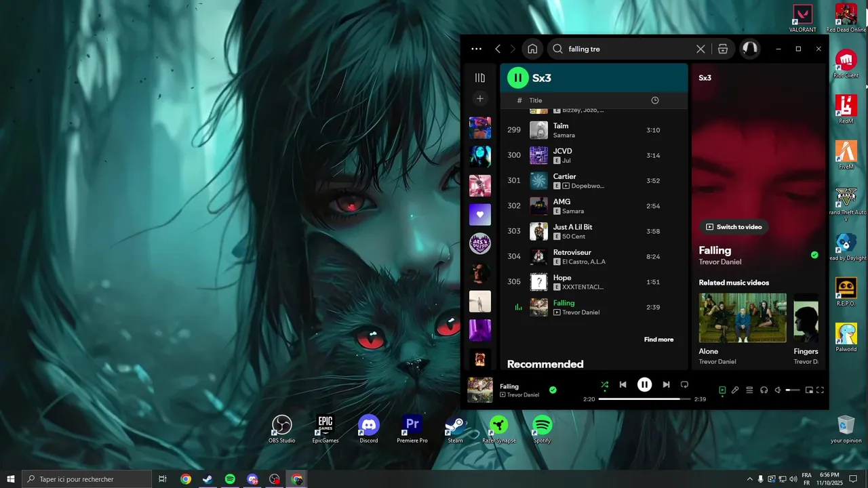Sort tracks by Title column header
The image size is (868, 488).
536,100
